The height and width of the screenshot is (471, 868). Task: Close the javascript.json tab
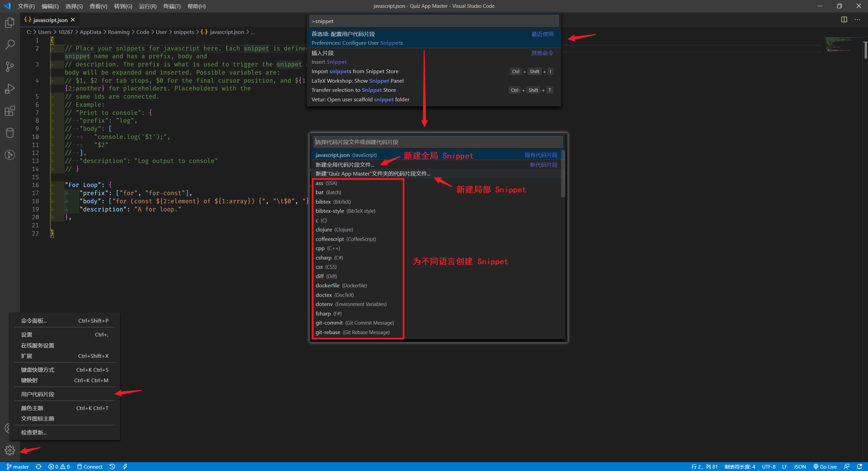[x=73, y=20]
